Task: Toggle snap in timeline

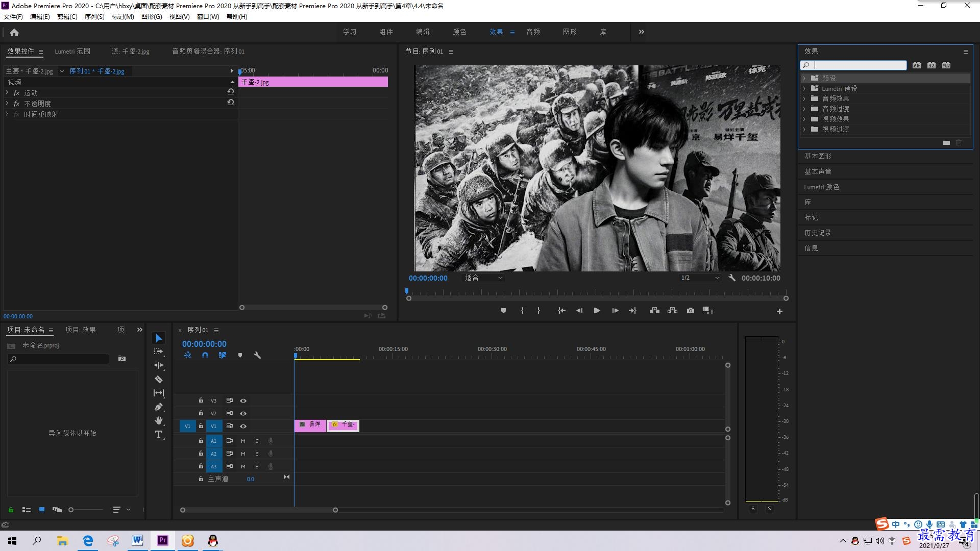Action: [205, 355]
